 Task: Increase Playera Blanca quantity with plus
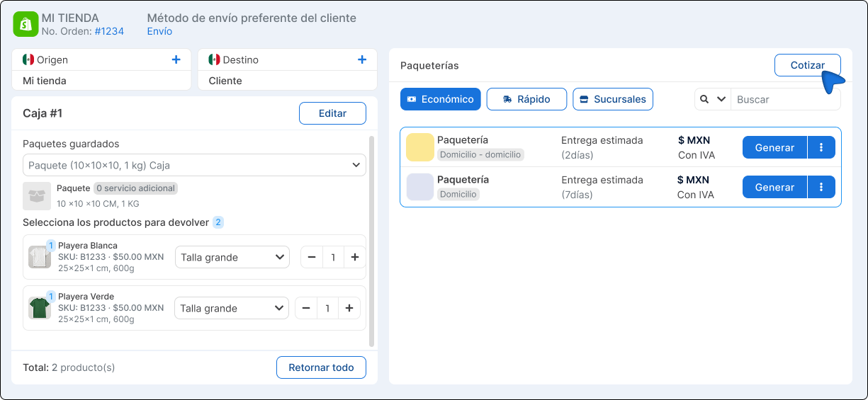(x=354, y=257)
